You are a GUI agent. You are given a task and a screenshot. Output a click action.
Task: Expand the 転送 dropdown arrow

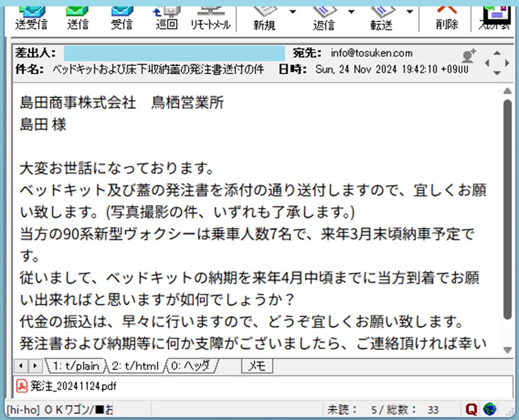[409, 12]
